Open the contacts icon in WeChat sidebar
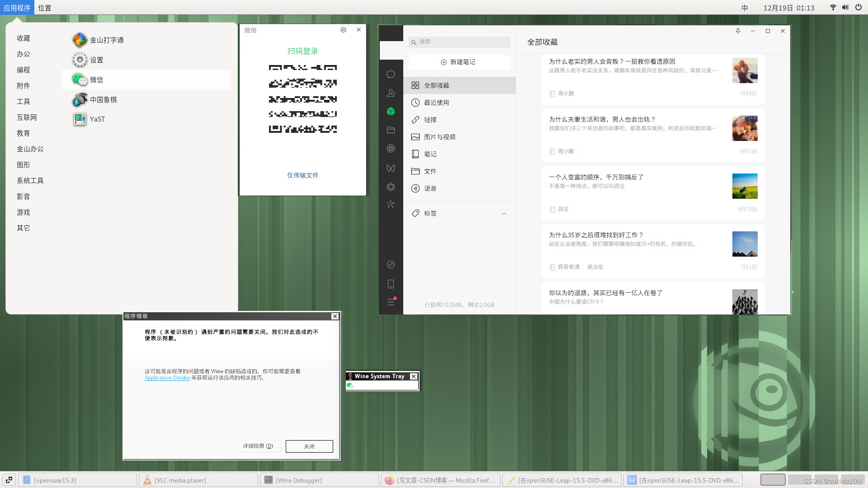Image resolution: width=868 pixels, height=488 pixels. [x=391, y=93]
